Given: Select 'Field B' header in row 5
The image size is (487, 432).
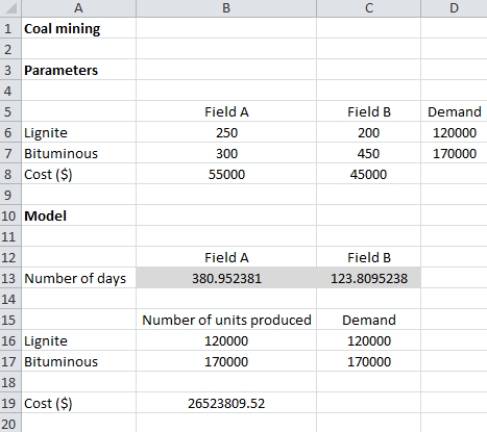Looking at the screenshot, I should coord(368,112).
